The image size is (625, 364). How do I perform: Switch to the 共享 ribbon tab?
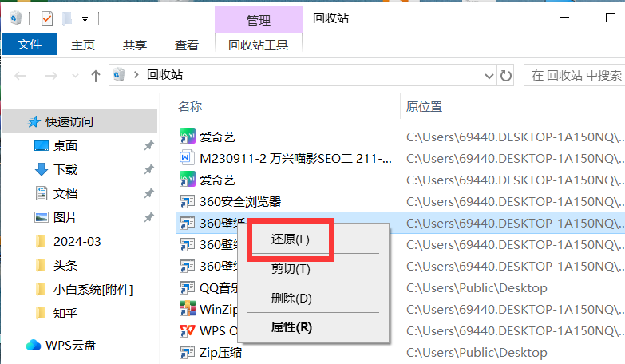click(135, 45)
